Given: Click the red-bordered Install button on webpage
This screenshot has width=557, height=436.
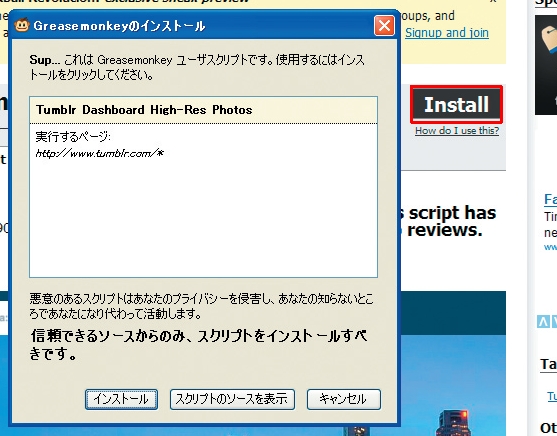Looking at the screenshot, I should (x=456, y=104).
